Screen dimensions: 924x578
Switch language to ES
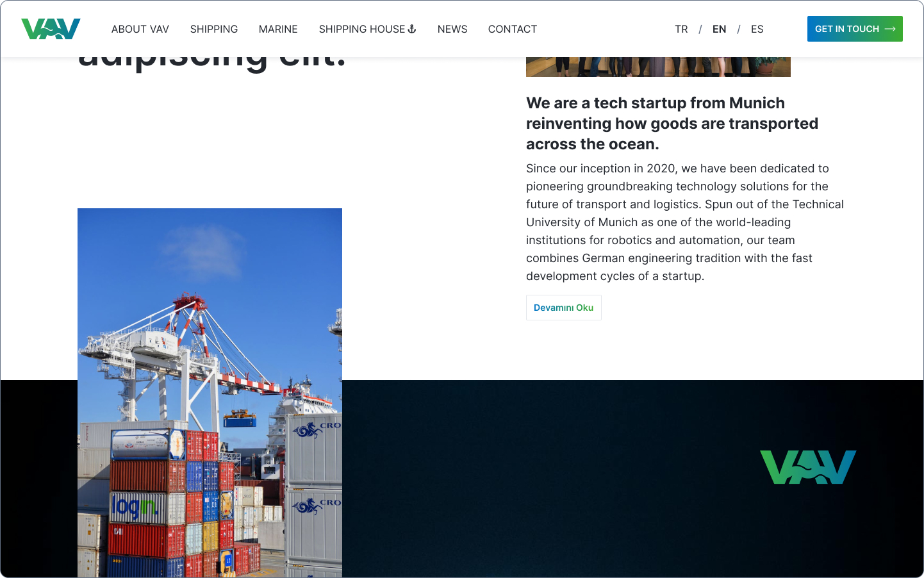(x=757, y=29)
